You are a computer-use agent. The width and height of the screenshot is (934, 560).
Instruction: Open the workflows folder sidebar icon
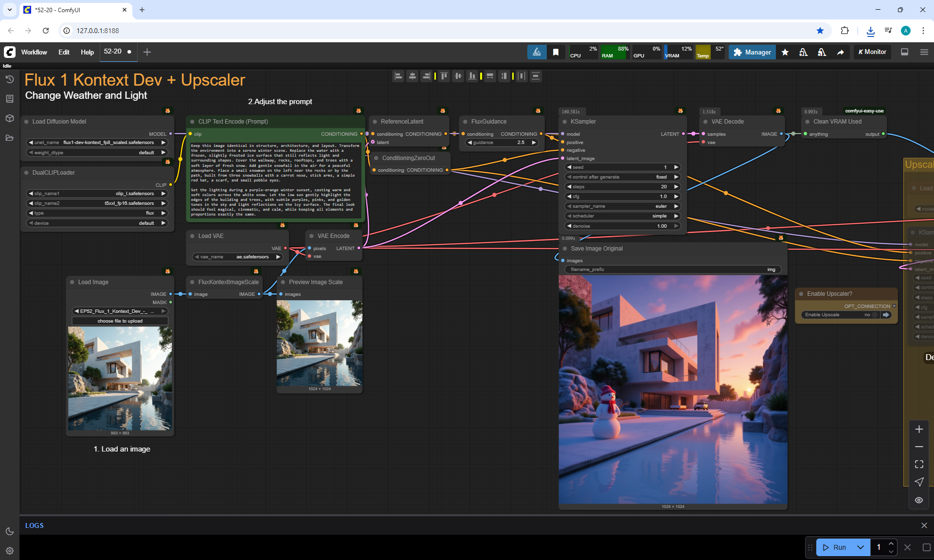pyautogui.click(x=10, y=138)
